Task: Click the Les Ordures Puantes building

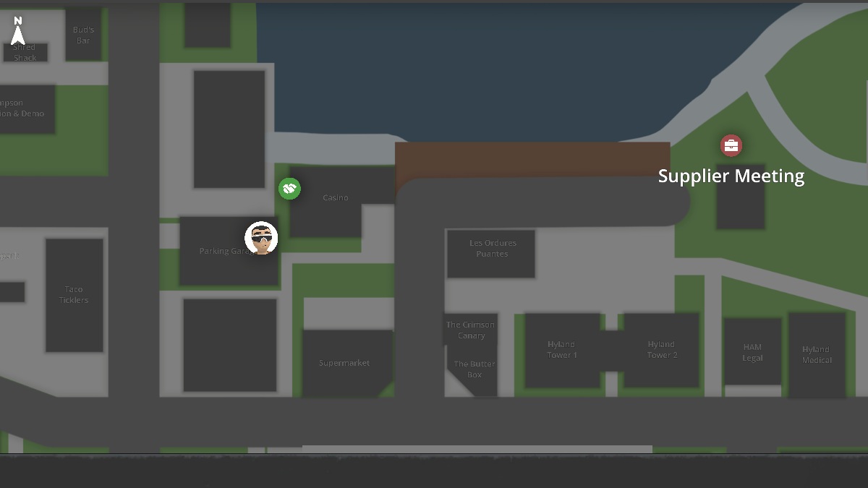Action: coord(493,249)
